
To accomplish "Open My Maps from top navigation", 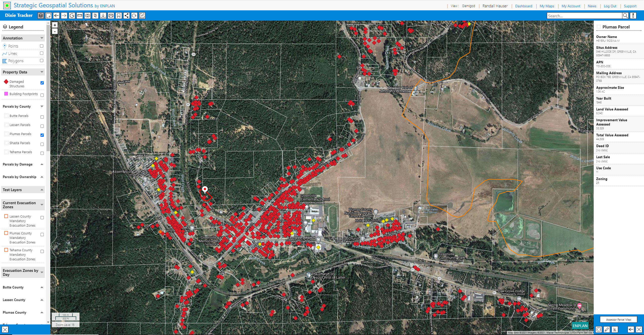I will (547, 6).
